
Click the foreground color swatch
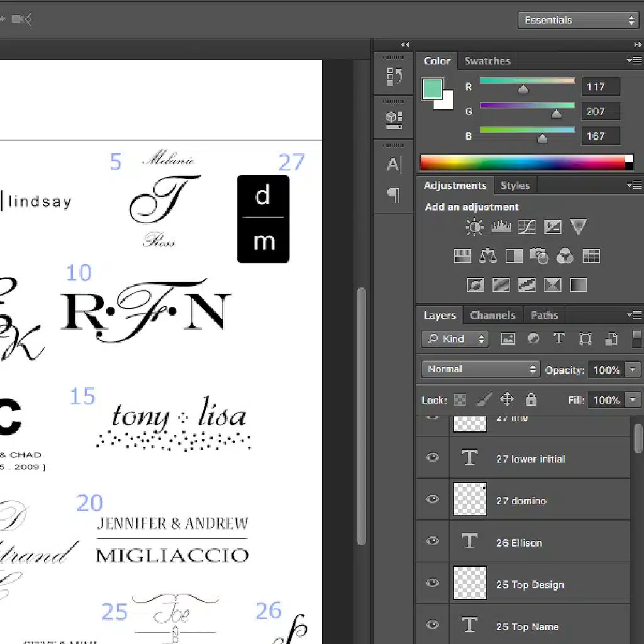(432, 89)
